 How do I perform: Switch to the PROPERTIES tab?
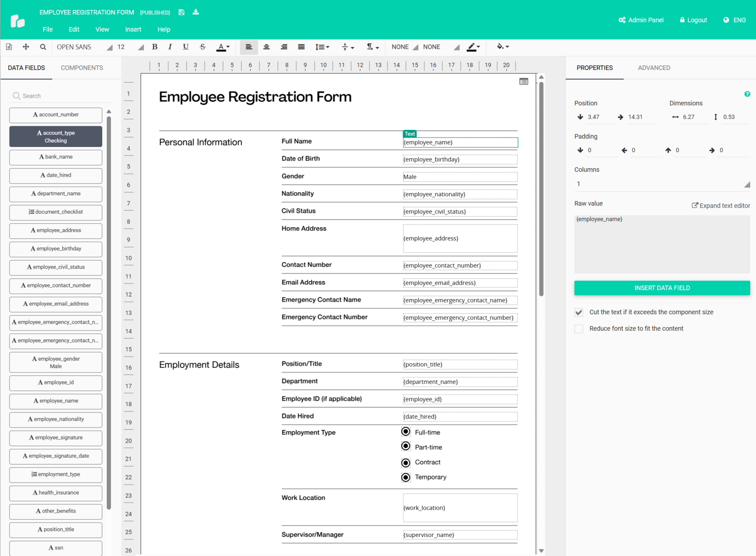(x=594, y=68)
